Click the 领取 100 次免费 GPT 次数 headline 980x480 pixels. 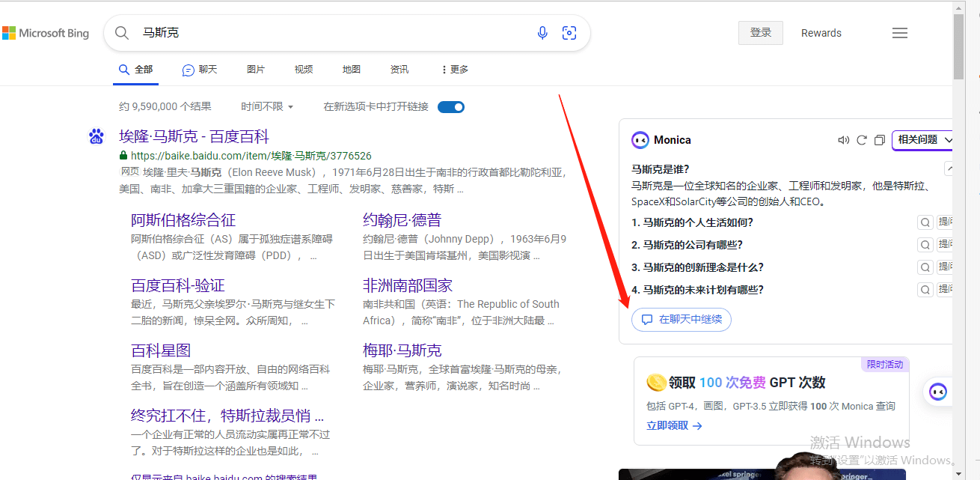point(747,383)
